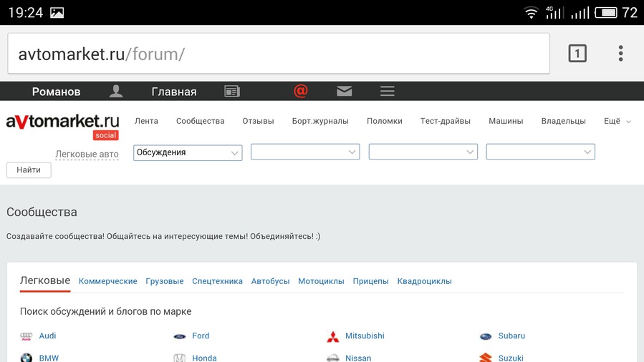Open the Отзывы menu item
This screenshot has width=644, height=362.
tap(258, 121)
